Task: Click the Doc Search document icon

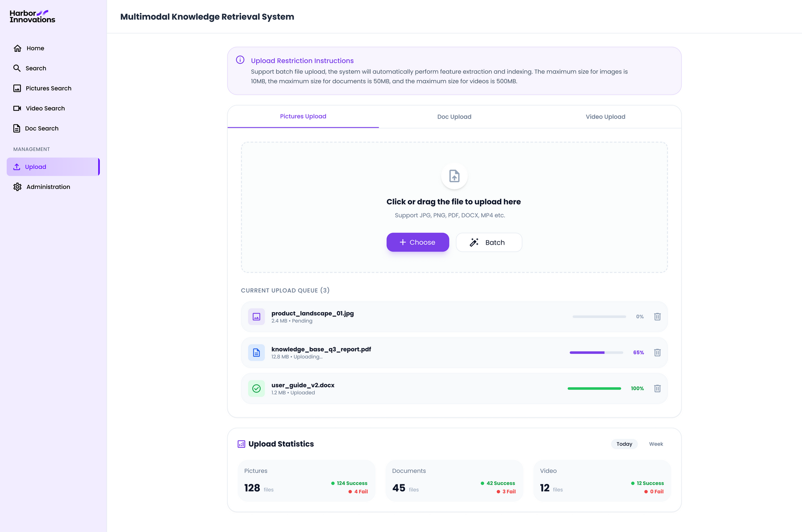Action: point(16,128)
